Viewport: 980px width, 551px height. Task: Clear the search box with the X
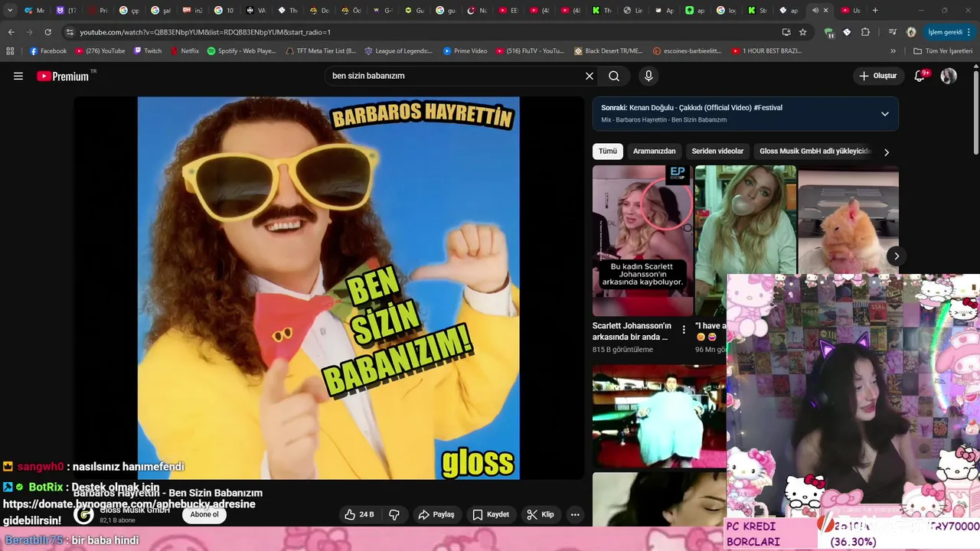[x=590, y=76]
